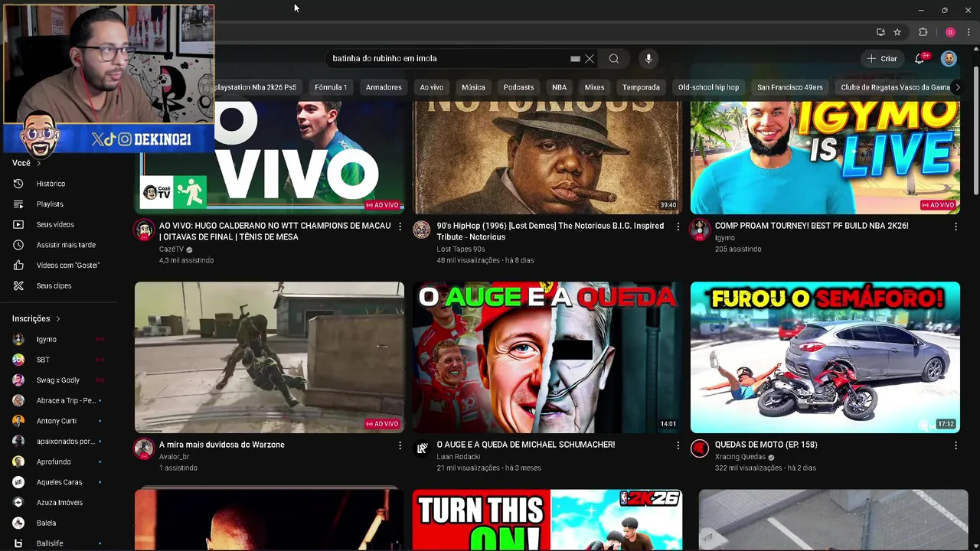Click the Criar button
The image size is (980, 551).
tap(881, 59)
